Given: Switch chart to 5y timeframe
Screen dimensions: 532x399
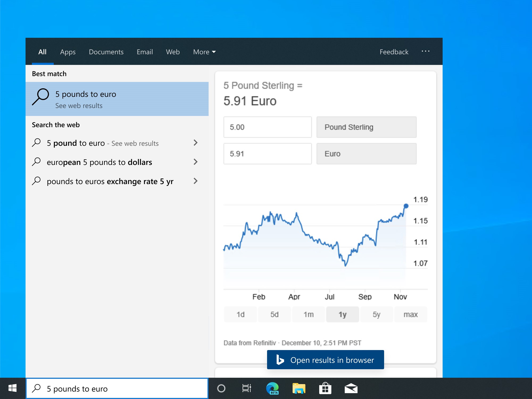Looking at the screenshot, I should [x=377, y=314].
